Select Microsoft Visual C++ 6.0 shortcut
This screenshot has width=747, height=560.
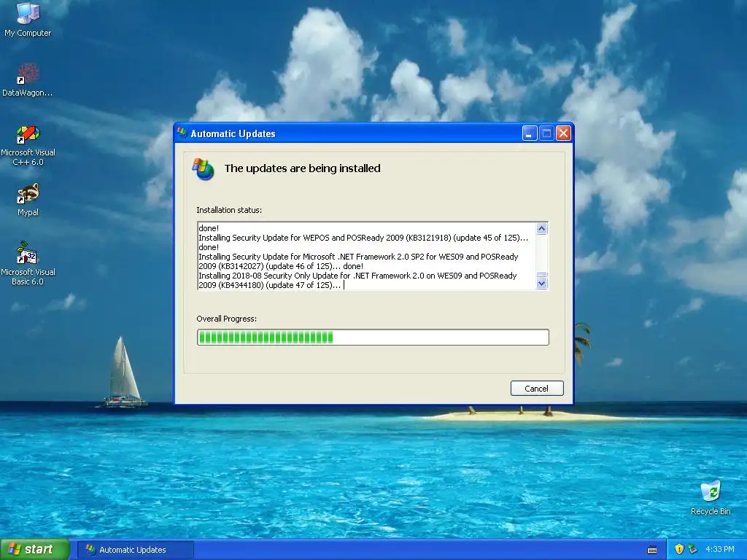(28, 145)
